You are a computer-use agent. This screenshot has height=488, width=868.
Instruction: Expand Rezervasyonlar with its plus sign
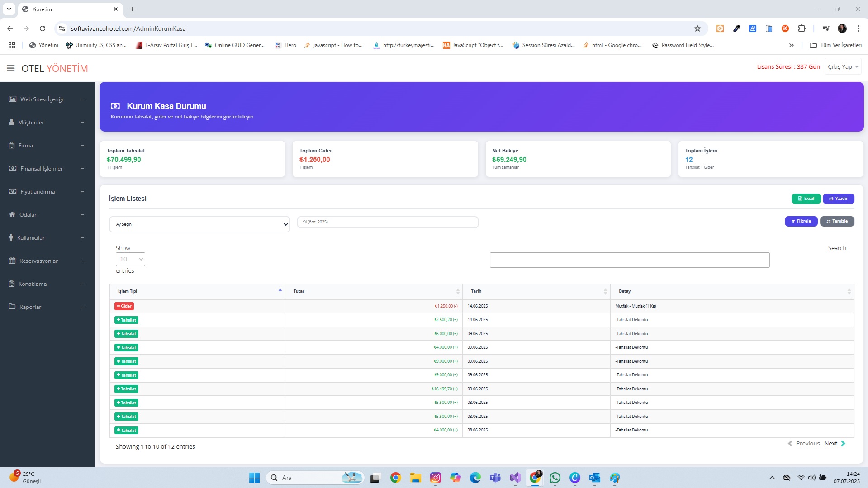click(x=82, y=261)
